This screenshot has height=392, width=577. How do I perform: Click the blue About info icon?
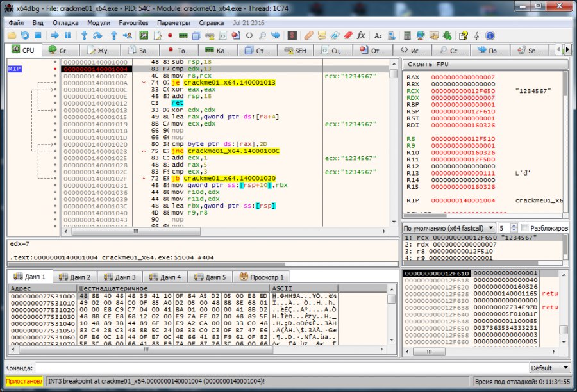[490, 35]
